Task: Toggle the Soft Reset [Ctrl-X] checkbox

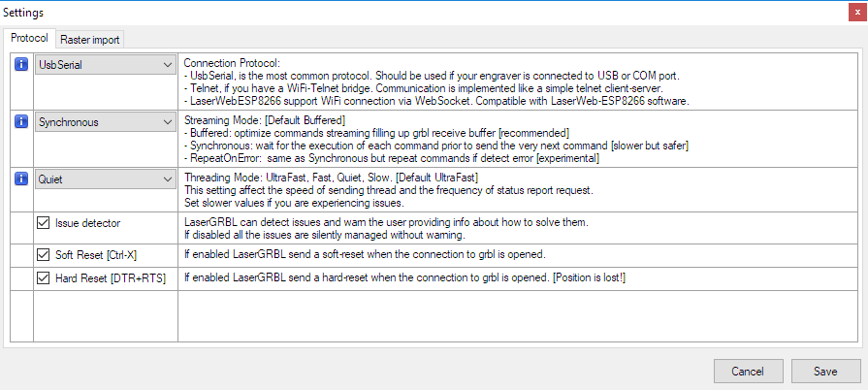Action: [x=43, y=255]
